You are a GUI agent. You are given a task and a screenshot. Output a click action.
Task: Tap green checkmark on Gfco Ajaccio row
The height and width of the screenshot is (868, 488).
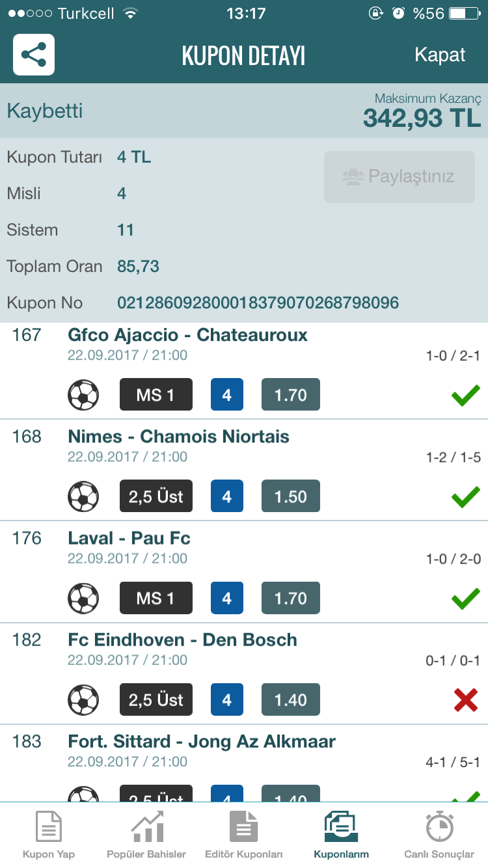point(466,395)
